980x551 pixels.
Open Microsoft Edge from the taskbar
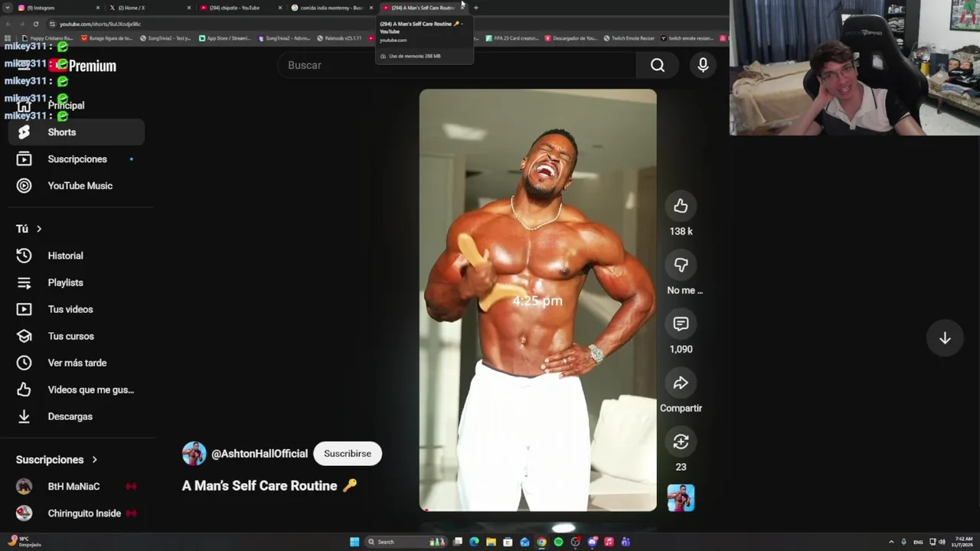click(474, 542)
